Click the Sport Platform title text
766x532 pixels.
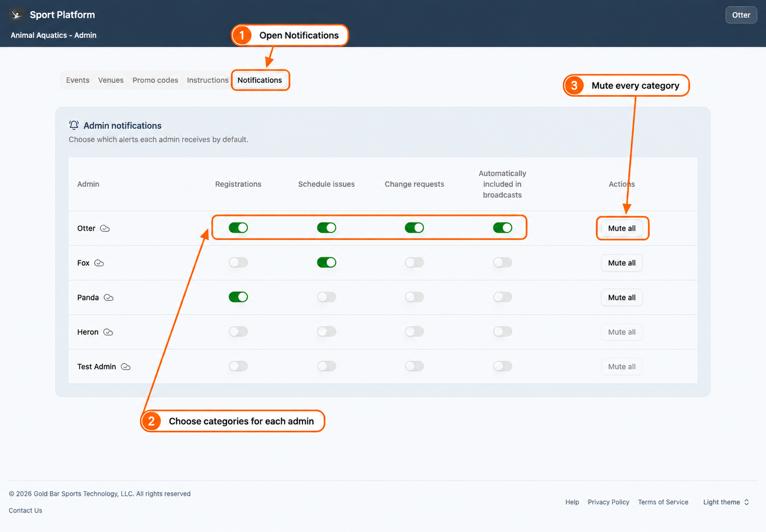click(62, 15)
